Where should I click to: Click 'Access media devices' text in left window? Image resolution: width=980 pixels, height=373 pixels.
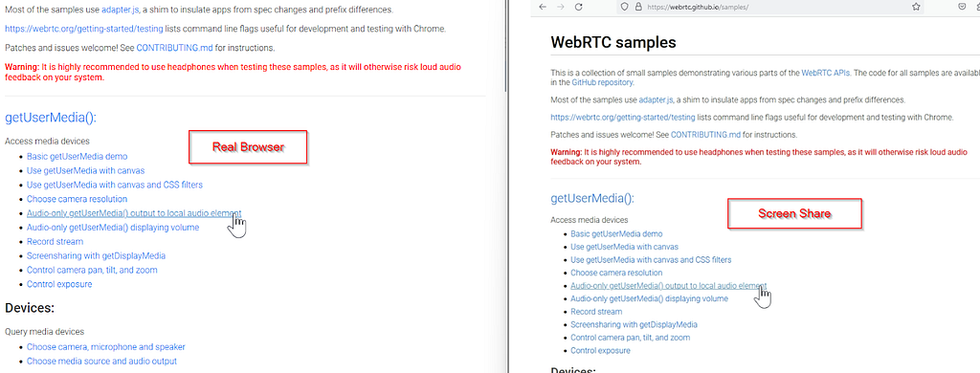point(47,142)
